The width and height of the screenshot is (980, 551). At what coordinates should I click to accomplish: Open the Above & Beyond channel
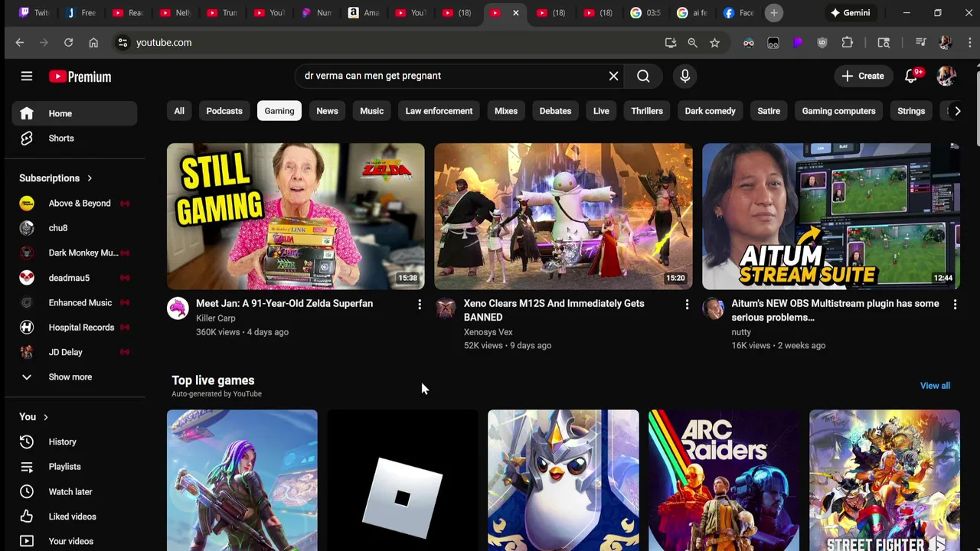pyautogui.click(x=75, y=204)
